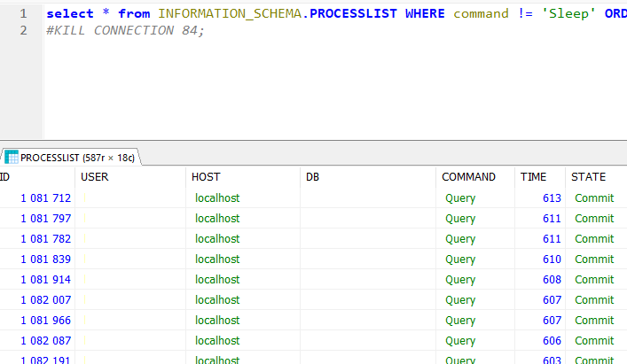The image size is (627, 364).
Task: Click the DB column header
Action: click(x=312, y=177)
